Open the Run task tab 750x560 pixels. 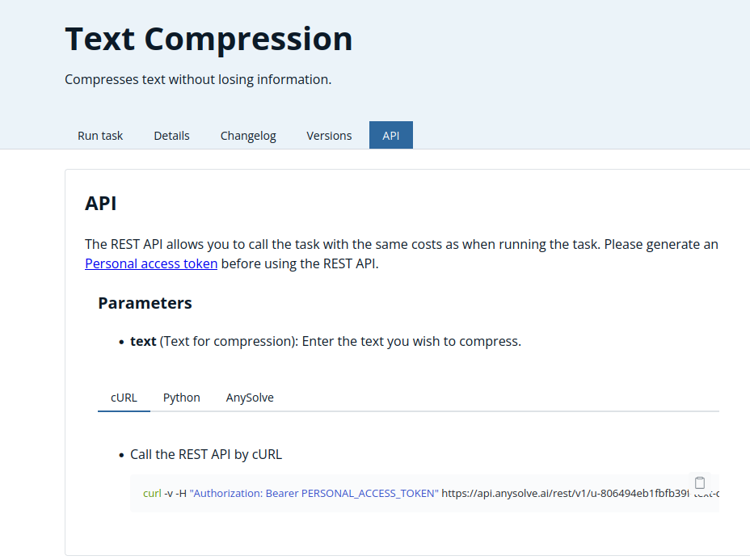(100, 135)
